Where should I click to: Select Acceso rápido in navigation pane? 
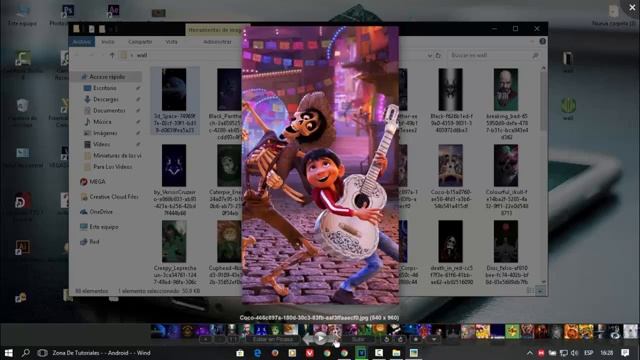tap(107, 77)
